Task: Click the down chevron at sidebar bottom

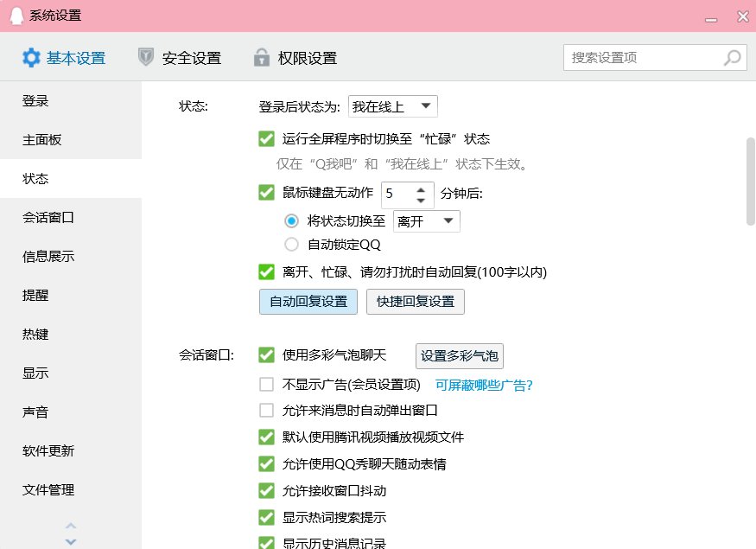Action: pos(71,540)
